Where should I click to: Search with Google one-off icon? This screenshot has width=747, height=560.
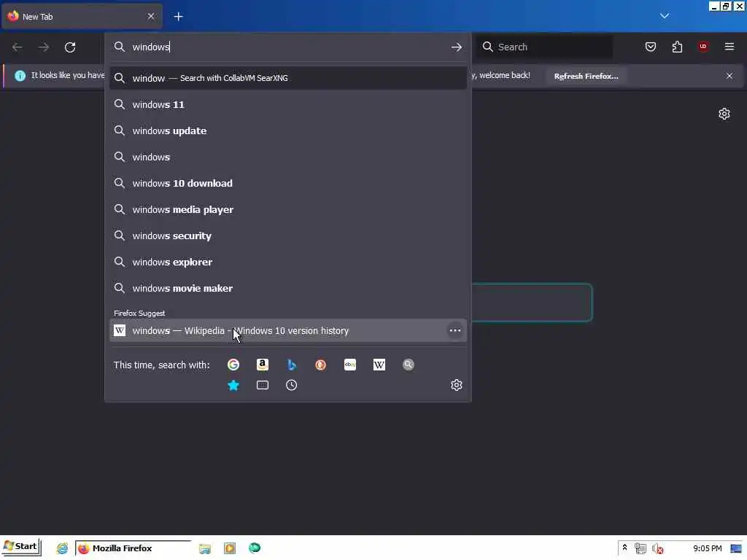233,365
